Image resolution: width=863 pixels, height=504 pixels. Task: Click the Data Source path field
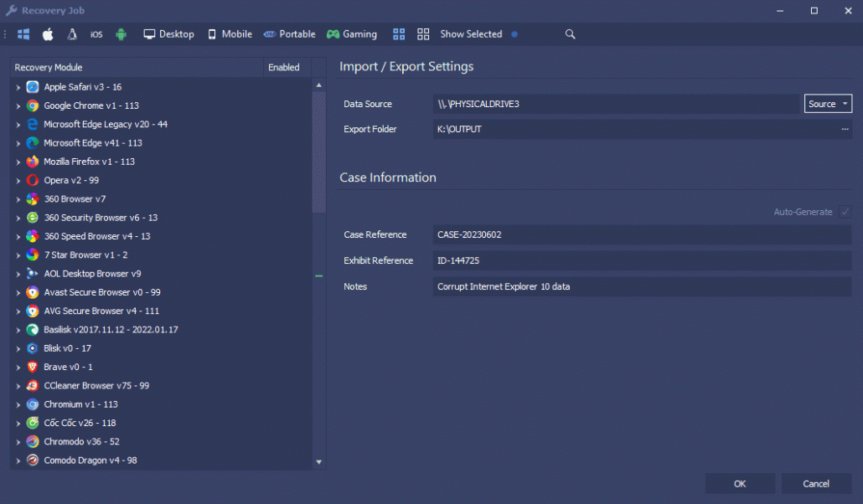pyautogui.click(x=616, y=104)
